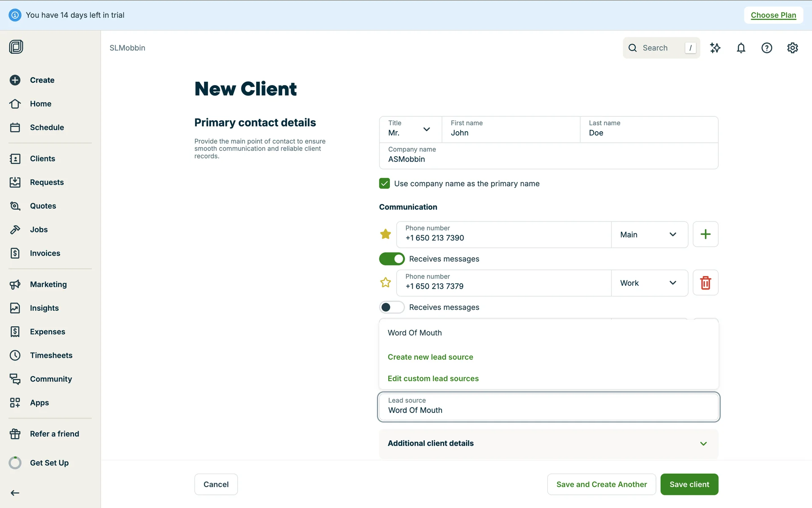The image size is (812, 508).
Task: Uncheck use company name as primary name
Action: click(384, 183)
